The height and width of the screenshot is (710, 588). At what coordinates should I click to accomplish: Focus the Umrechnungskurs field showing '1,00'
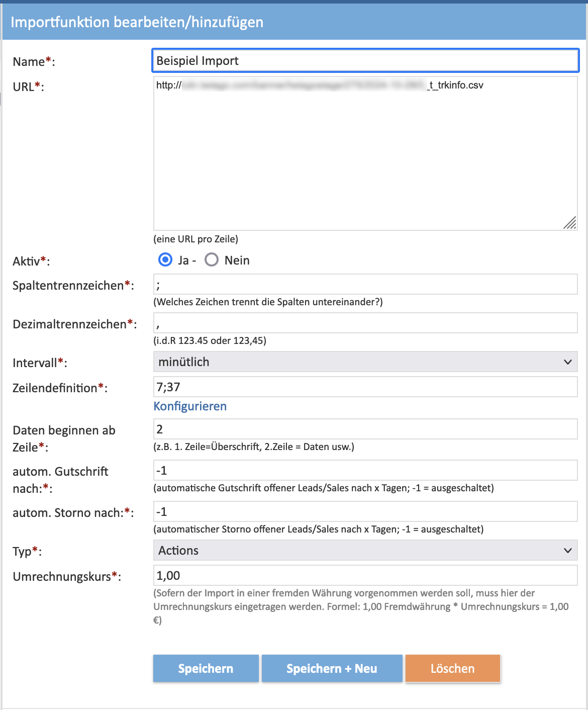tap(365, 576)
